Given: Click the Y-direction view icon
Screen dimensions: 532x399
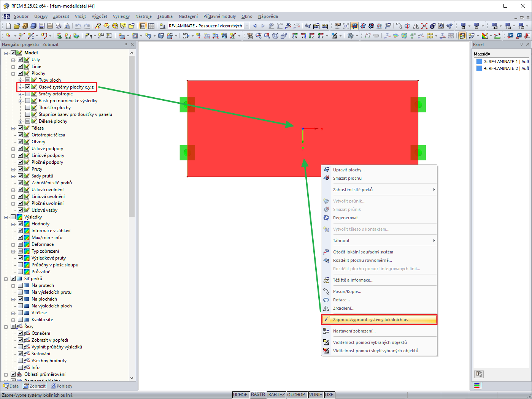Looking at the screenshot, I should [x=303, y=36].
